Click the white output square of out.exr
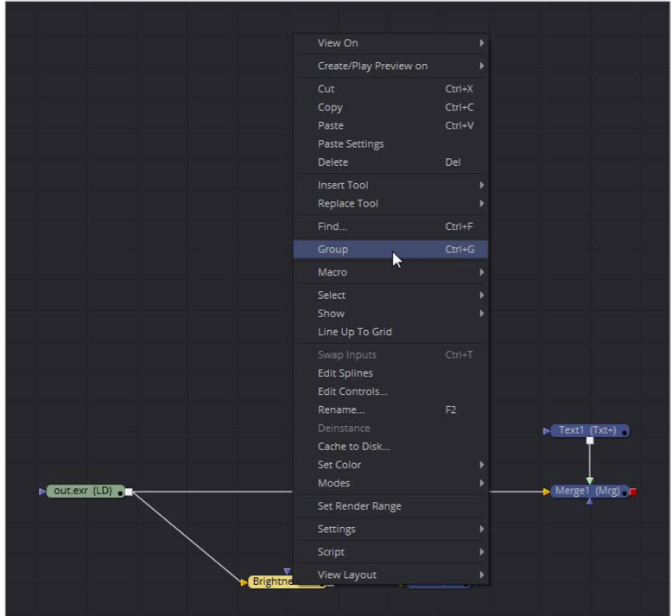This screenshot has height=616, width=672. tap(129, 492)
